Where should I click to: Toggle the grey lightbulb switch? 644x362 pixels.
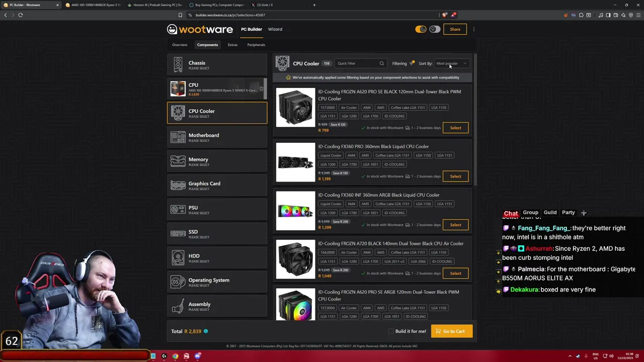pos(435,29)
